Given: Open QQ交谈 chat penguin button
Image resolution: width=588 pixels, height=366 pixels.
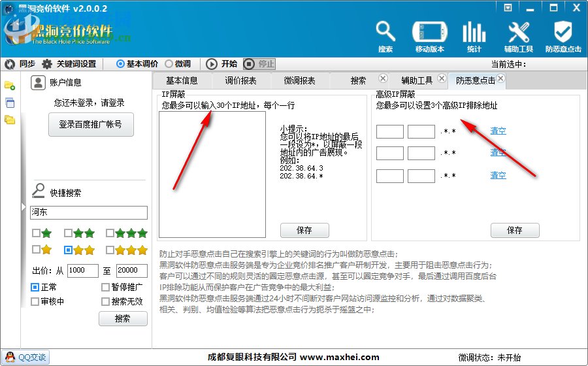Looking at the screenshot, I should [25, 358].
